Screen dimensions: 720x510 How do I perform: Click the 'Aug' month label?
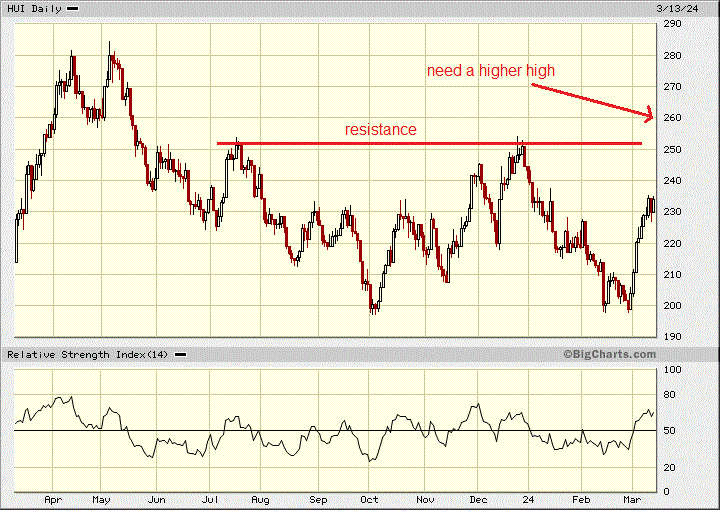coord(260,500)
